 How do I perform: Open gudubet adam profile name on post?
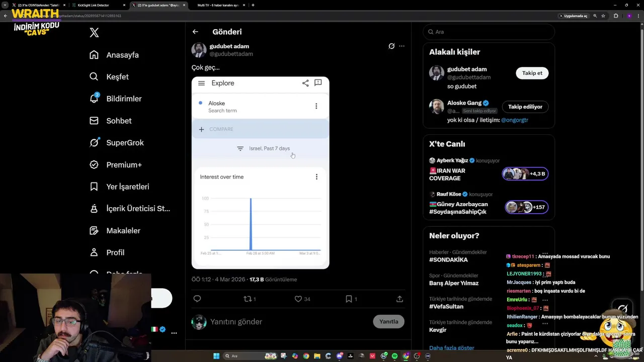229,46
